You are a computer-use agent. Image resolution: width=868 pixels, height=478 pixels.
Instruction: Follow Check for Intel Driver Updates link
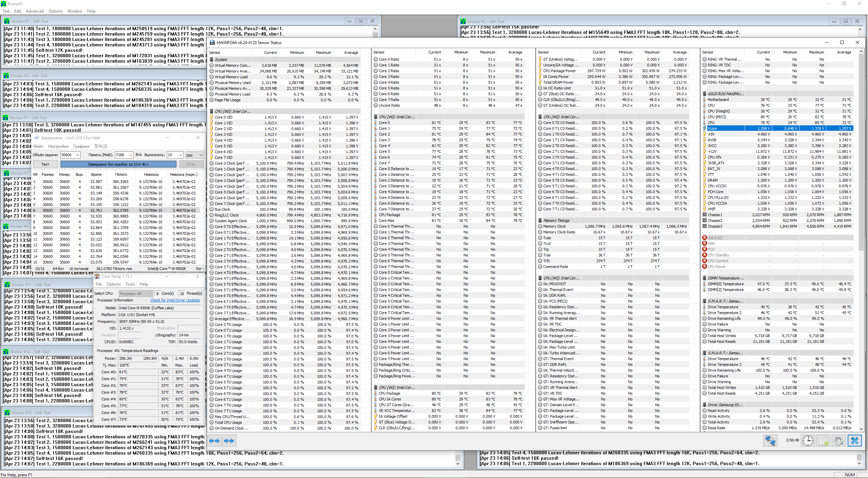(x=175, y=300)
